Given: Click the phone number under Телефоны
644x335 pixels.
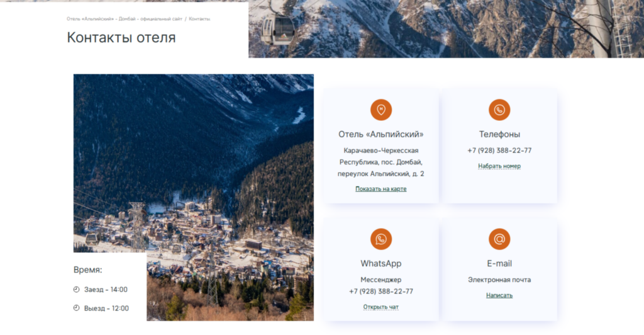Looking at the screenshot, I should click(x=499, y=150).
